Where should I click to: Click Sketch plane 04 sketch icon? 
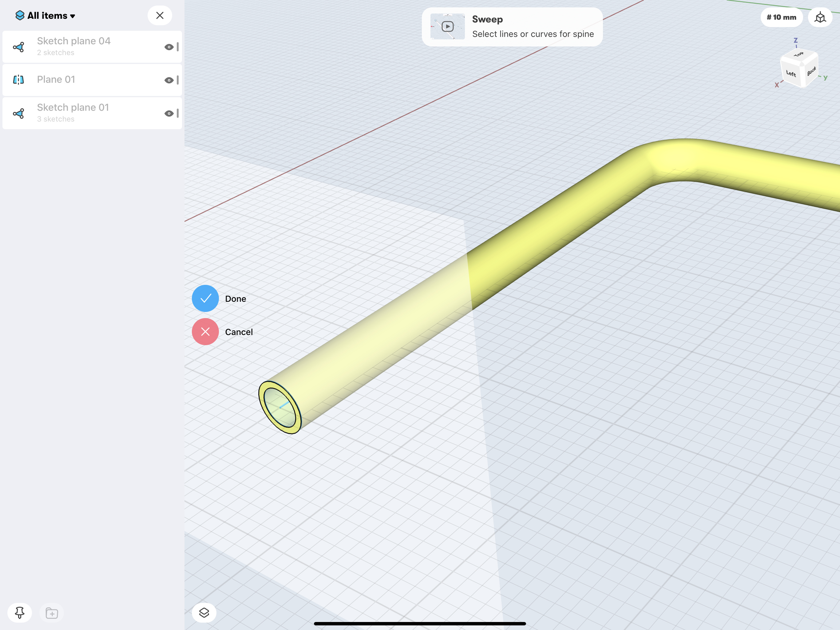coord(19,47)
